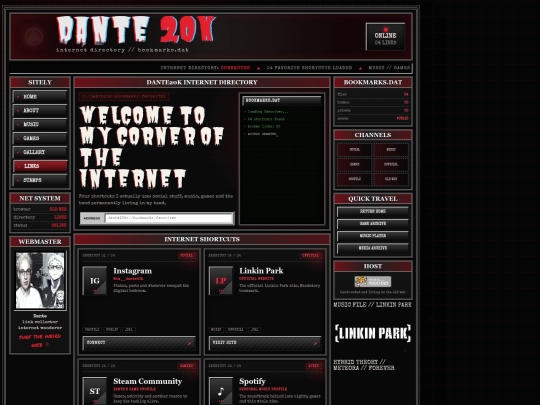Click the browser row in Net System panel
Image resolution: width=540 pixels, height=405 pixels.
[40, 209]
